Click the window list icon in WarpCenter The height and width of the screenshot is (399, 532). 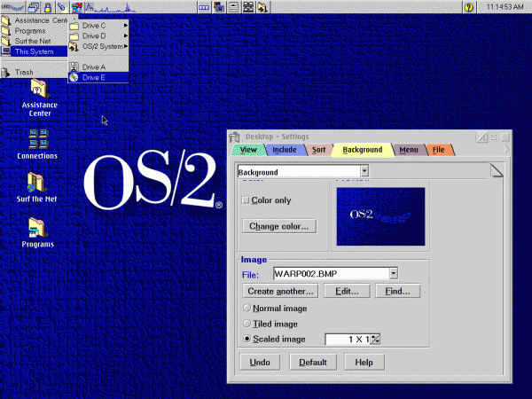[31, 7]
